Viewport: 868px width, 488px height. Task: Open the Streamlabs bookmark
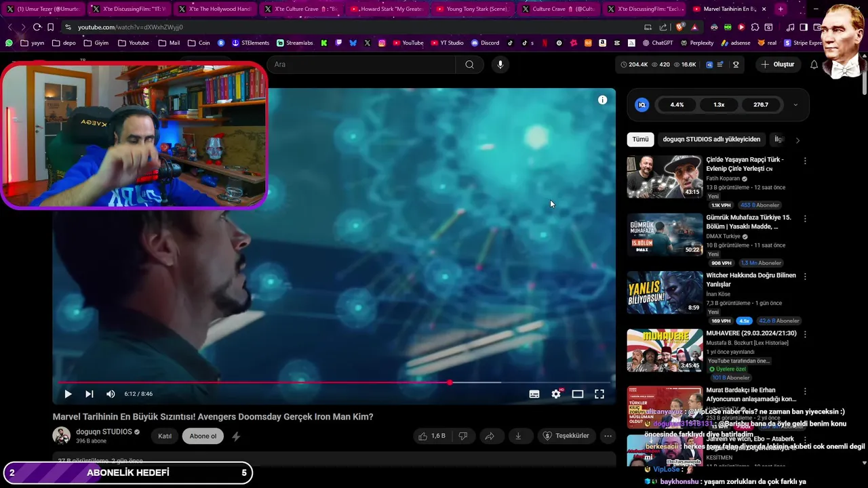click(294, 43)
